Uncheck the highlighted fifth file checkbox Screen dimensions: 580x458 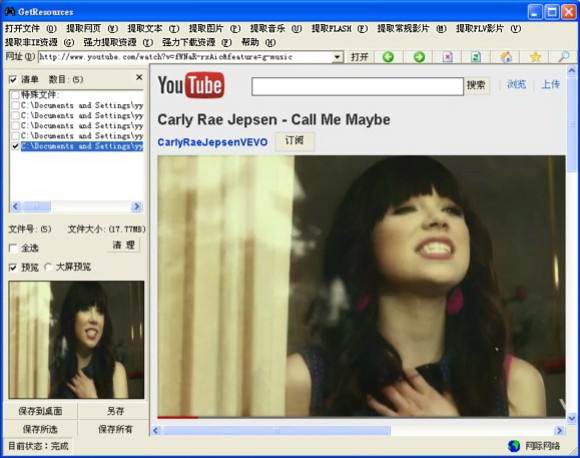15,146
